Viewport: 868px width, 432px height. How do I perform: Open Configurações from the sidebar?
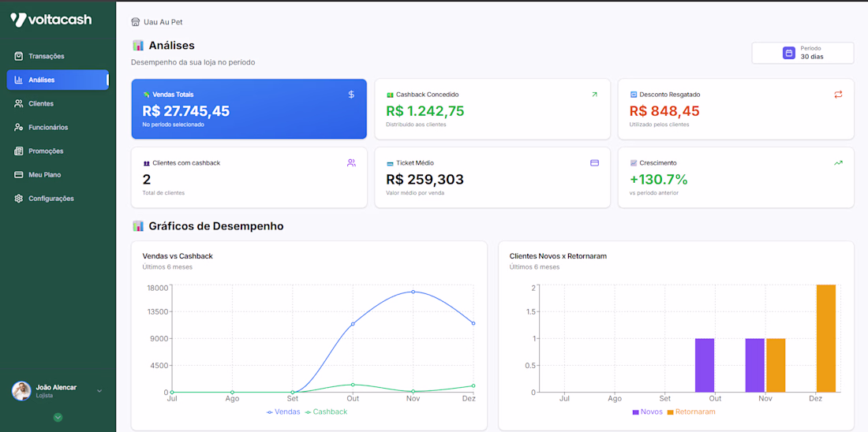[x=51, y=199]
